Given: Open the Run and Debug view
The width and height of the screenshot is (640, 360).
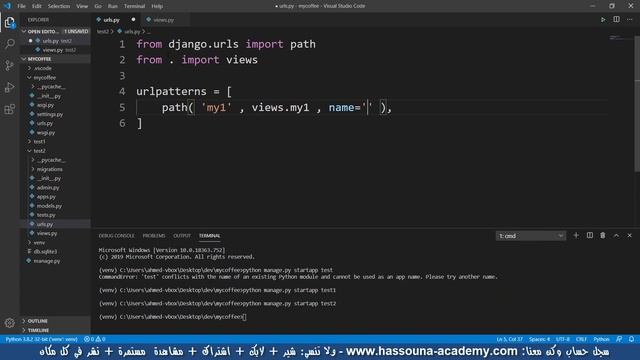Looking at the screenshot, I should coord(10,87).
